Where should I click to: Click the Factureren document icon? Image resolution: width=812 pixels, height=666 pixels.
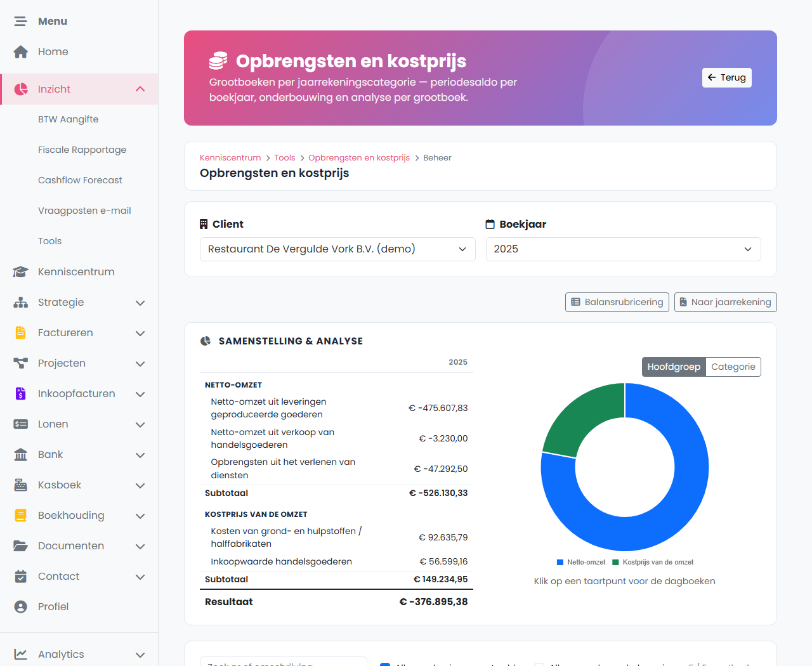coord(21,333)
